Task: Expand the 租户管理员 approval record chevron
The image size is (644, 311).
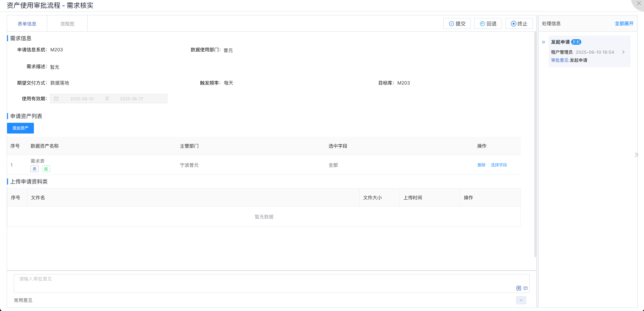Action: tap(624, 52)
